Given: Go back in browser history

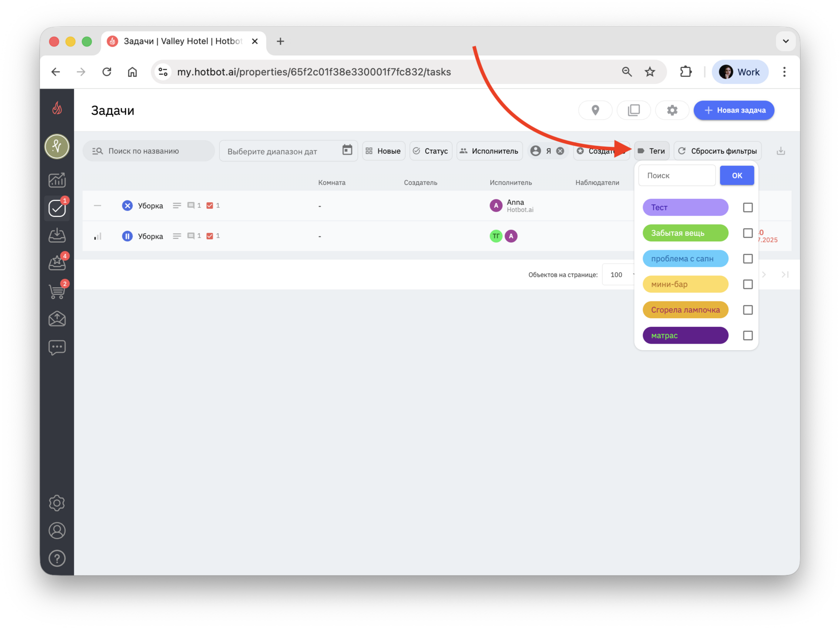Looking at the screenshot, I should click(x=56, y=72).
